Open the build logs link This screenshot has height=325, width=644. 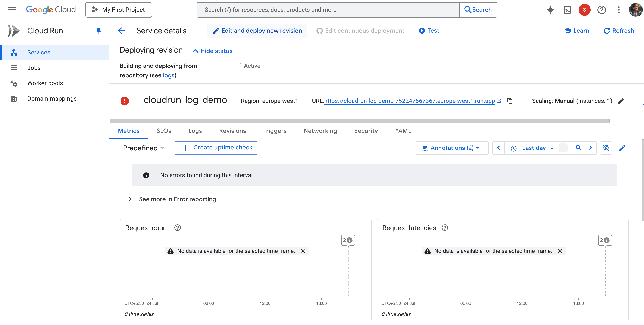pyautogui.click(x=169, y=75)
